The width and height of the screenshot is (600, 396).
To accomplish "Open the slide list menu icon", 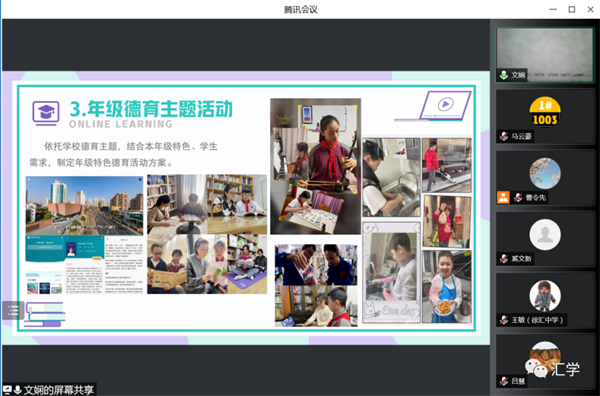I will [x=13, y=310].
